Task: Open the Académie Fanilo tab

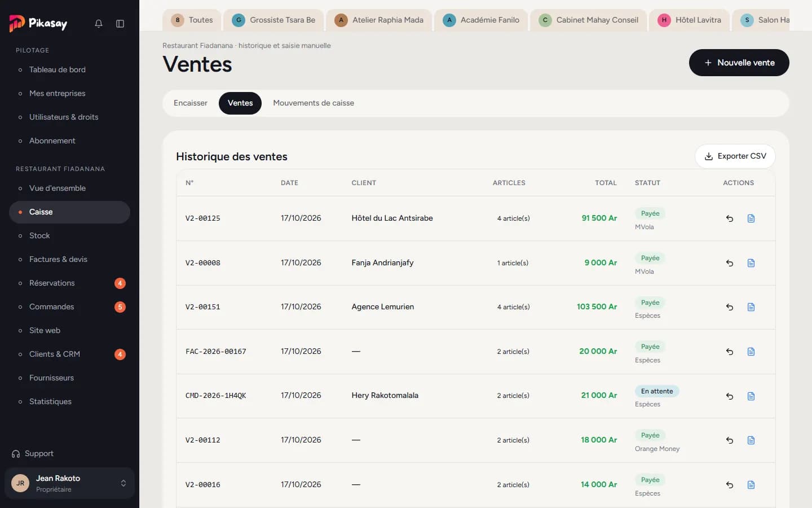Action: coord(481,20)
